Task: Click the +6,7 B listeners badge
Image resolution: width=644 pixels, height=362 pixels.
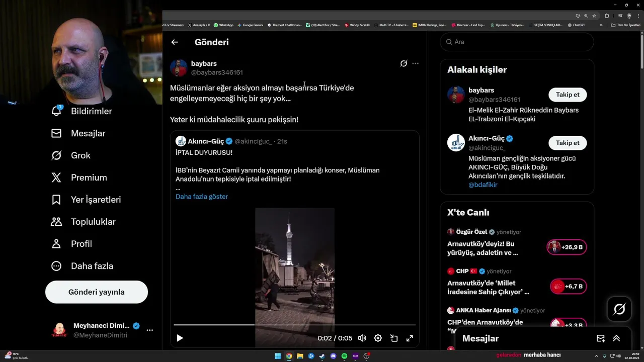Action: click(569, 287)
